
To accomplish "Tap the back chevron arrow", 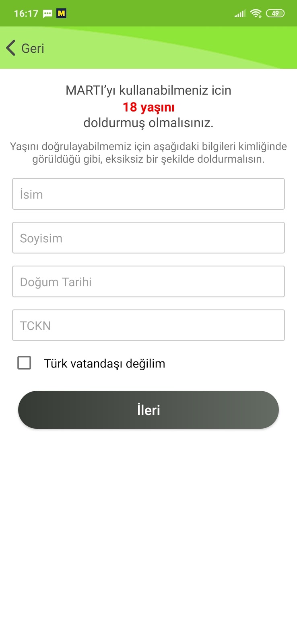I will pyautogui.click(x=11, y=48).
